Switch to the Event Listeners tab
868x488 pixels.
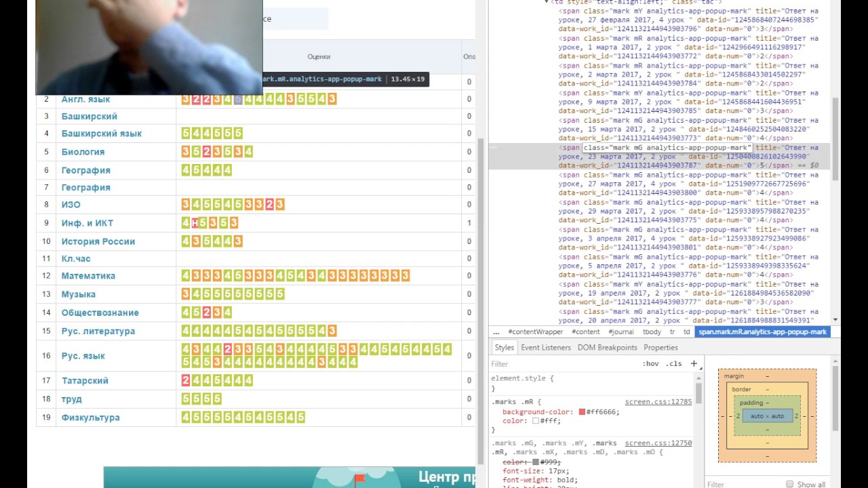click(546, 347)
